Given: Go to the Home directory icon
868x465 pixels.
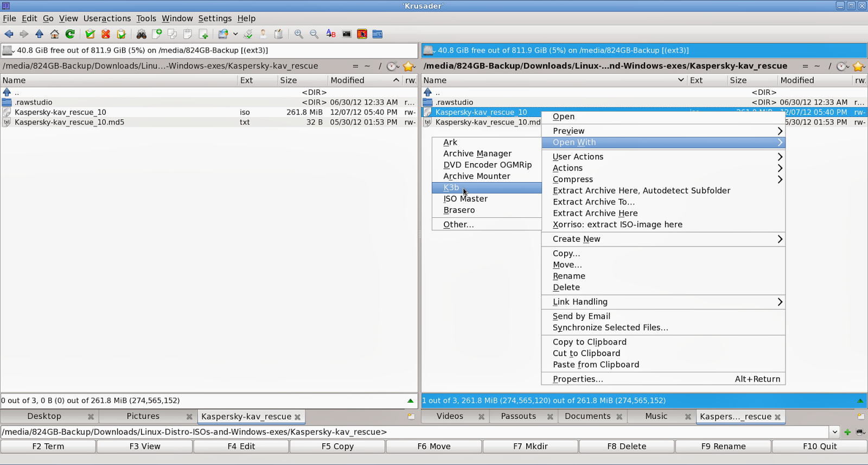Looking at the screenshot, I should pyautogui.click(x=54, y=34).
